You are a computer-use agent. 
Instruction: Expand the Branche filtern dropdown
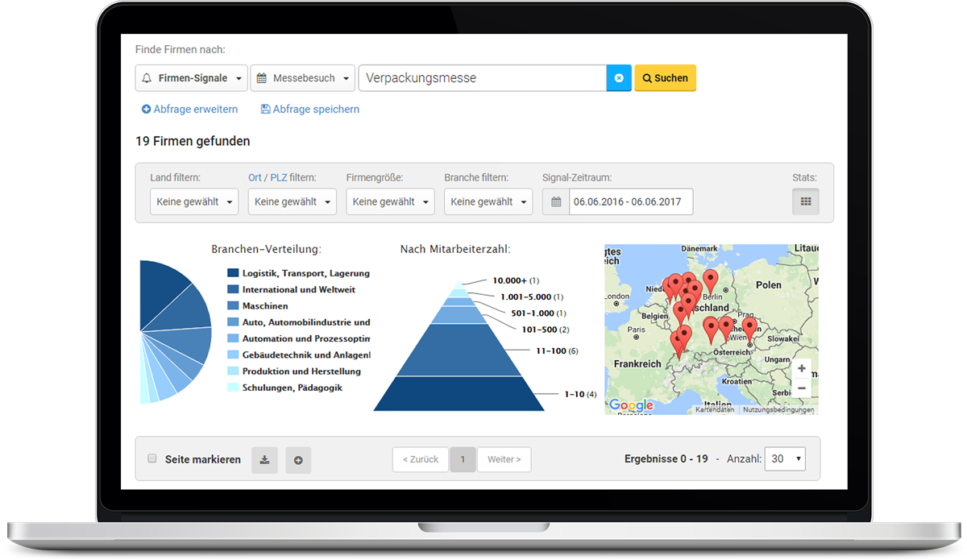coord(488,201)
